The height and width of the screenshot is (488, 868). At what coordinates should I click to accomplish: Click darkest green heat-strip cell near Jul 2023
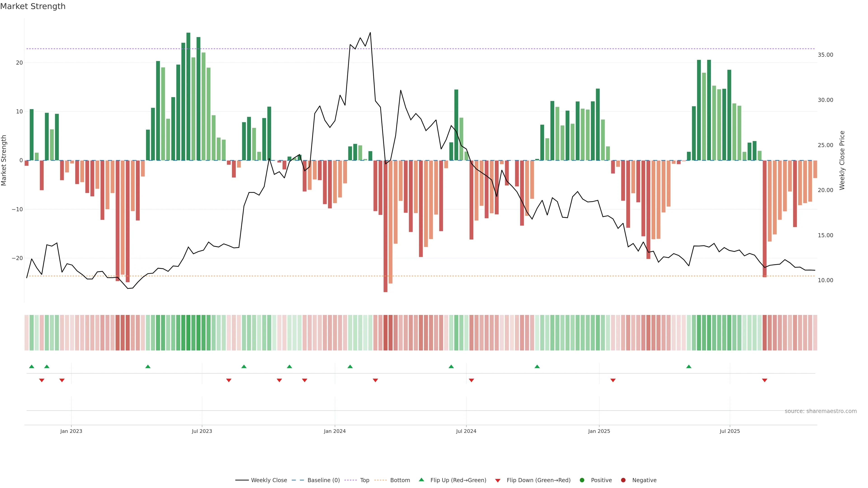[x=188, y=333]
